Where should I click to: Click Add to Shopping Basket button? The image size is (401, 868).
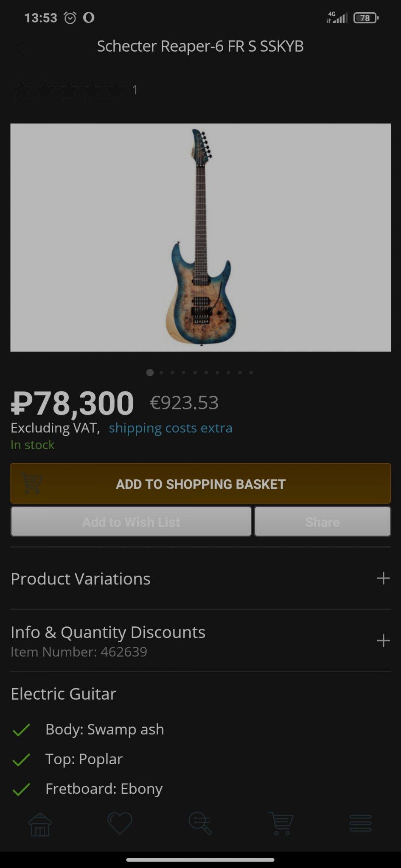[x=200, y=484]
